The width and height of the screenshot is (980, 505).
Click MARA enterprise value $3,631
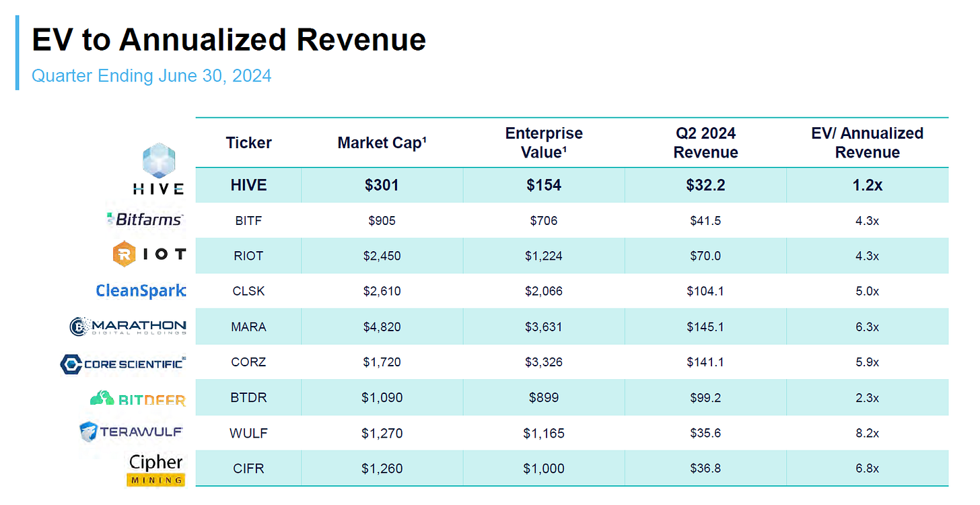coord(544,327)
